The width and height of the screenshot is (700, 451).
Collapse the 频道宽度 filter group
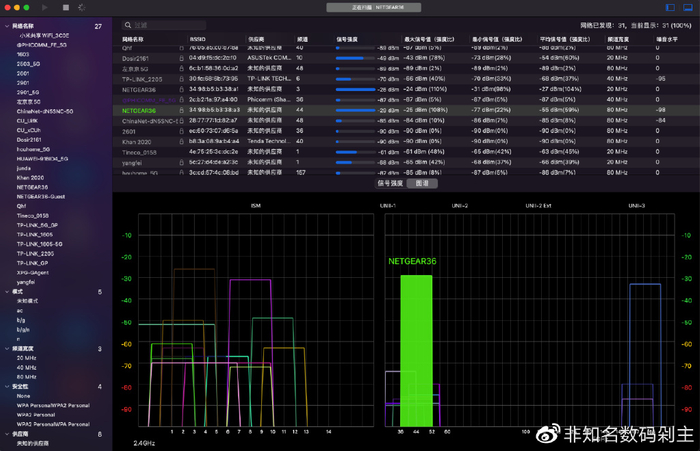pyautogui.click(x=5, y=348)
